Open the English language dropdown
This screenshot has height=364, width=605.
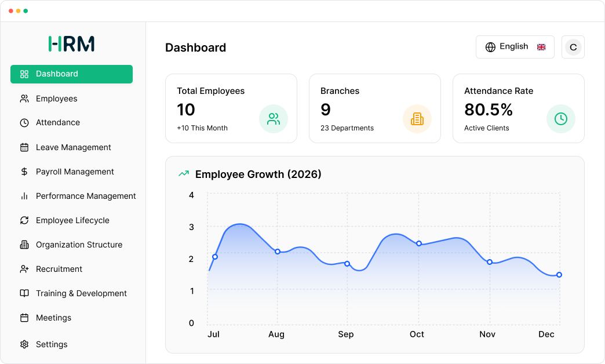point(515,47)
